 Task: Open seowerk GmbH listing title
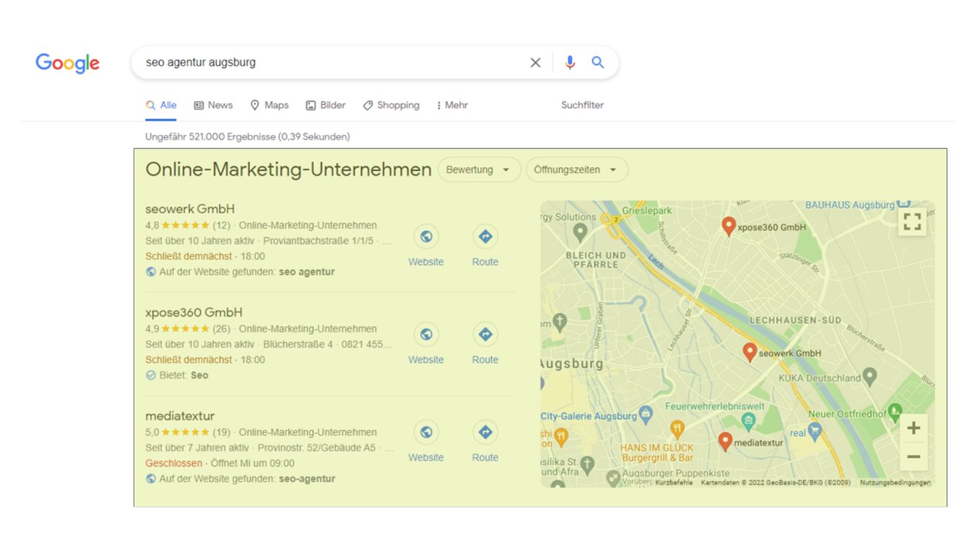click(190, 209)
